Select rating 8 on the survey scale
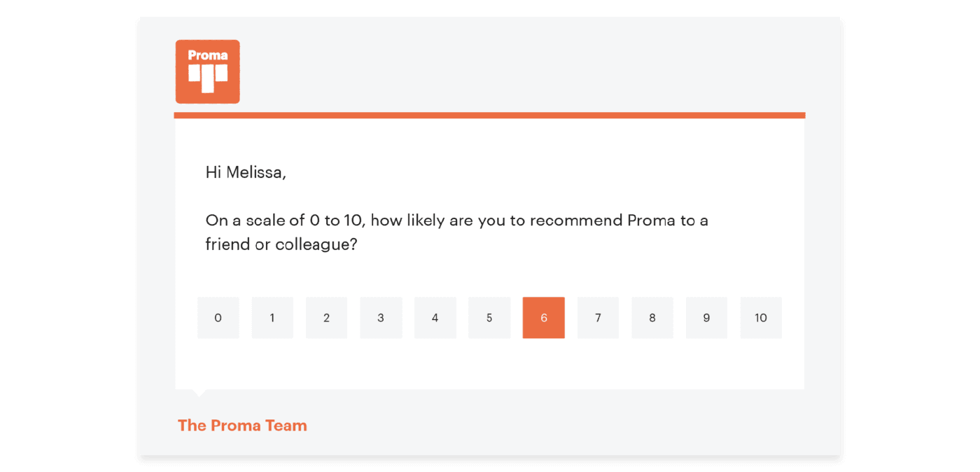980x472 pixels. (652, 317)
